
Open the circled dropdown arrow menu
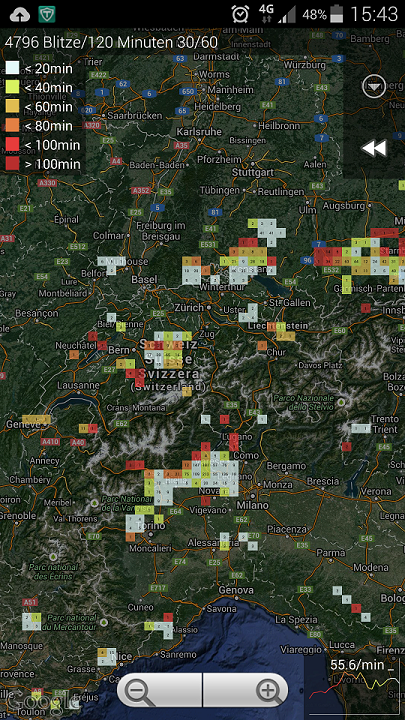[x=374, y=86]
